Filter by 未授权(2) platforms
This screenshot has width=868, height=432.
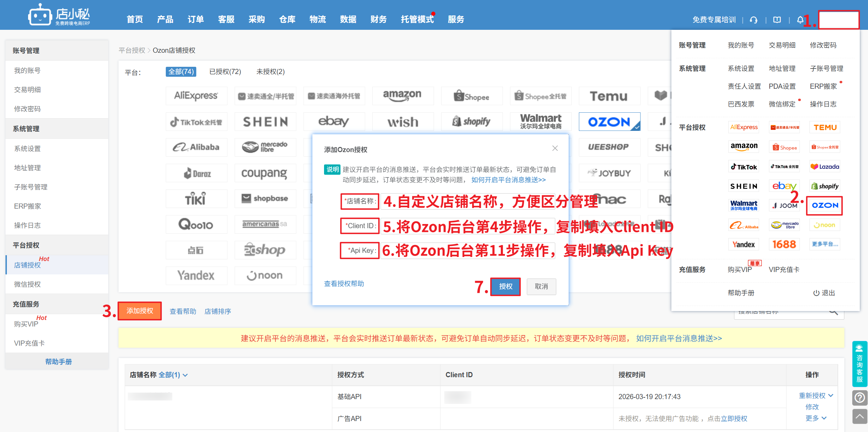tap(270, 72)
